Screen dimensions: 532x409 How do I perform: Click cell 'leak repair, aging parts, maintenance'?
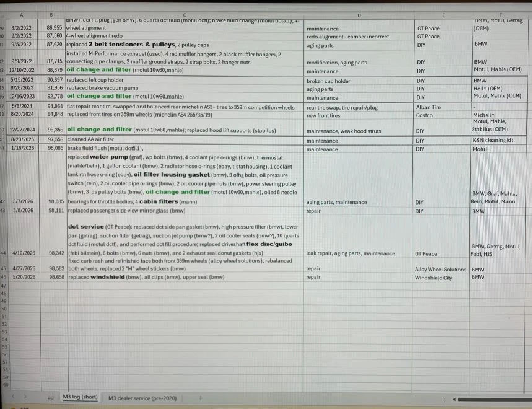[x=358, y=236]
